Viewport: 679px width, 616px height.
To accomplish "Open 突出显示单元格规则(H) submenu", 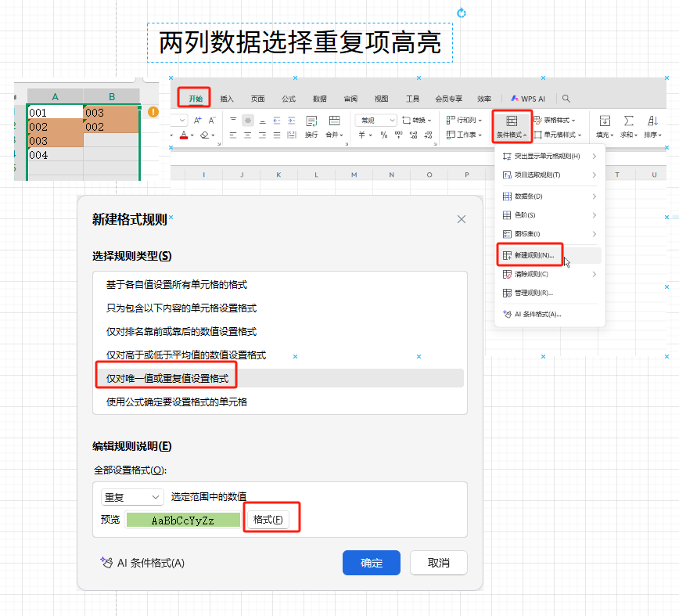I will point(549,157).
